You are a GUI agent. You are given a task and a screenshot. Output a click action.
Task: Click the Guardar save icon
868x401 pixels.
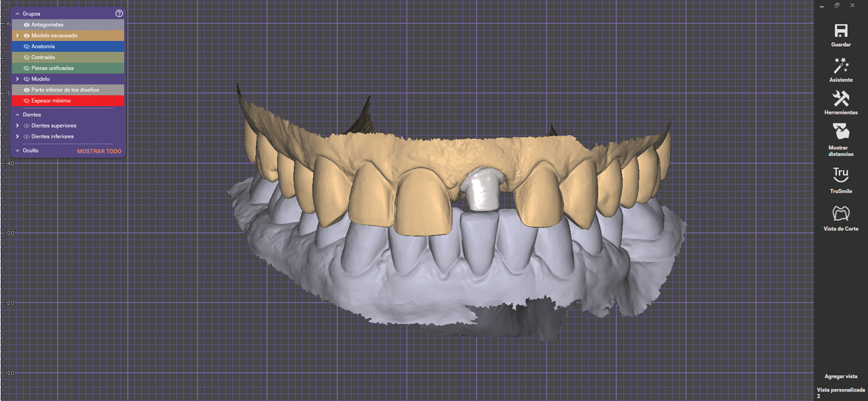pyautogui.click(x=841, y=31)
